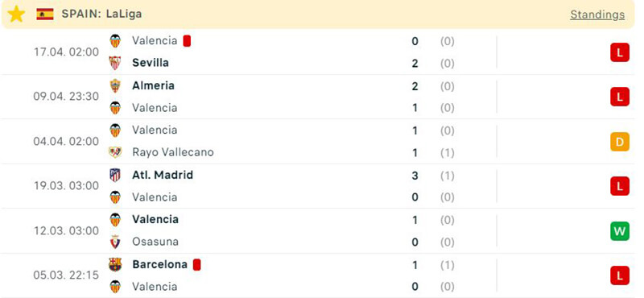This screenshot has width=644, height=298.
Task: Open the LaLiga Standings link
Action: 597,14
